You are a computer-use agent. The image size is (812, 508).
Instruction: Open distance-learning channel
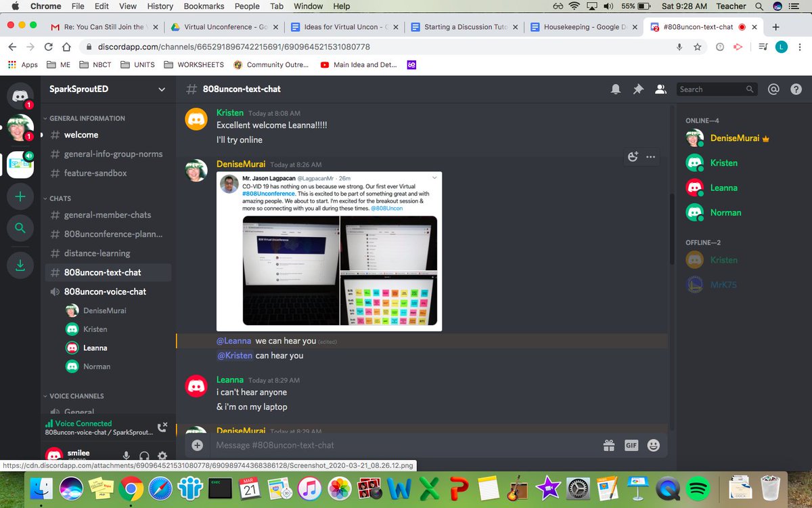(108, 253)
